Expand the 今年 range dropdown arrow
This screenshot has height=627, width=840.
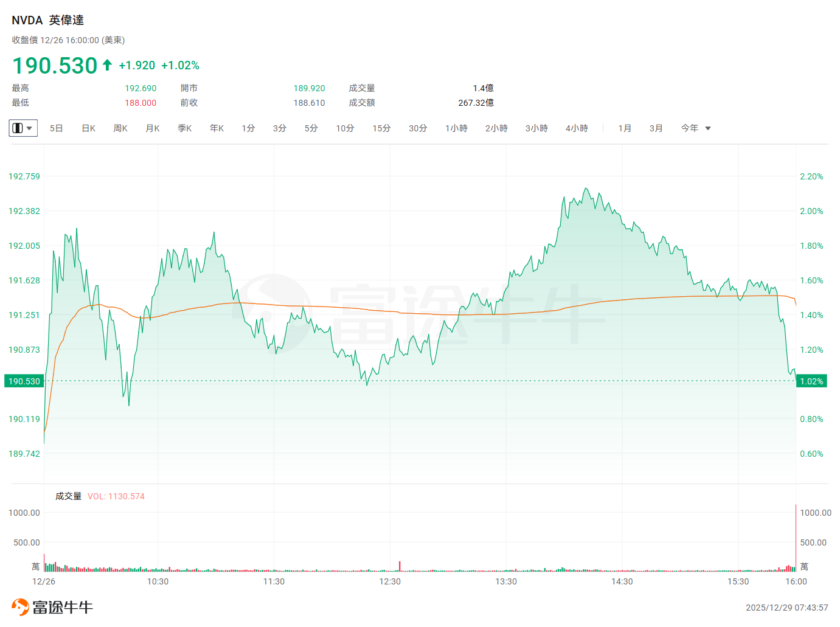point(708,128)
